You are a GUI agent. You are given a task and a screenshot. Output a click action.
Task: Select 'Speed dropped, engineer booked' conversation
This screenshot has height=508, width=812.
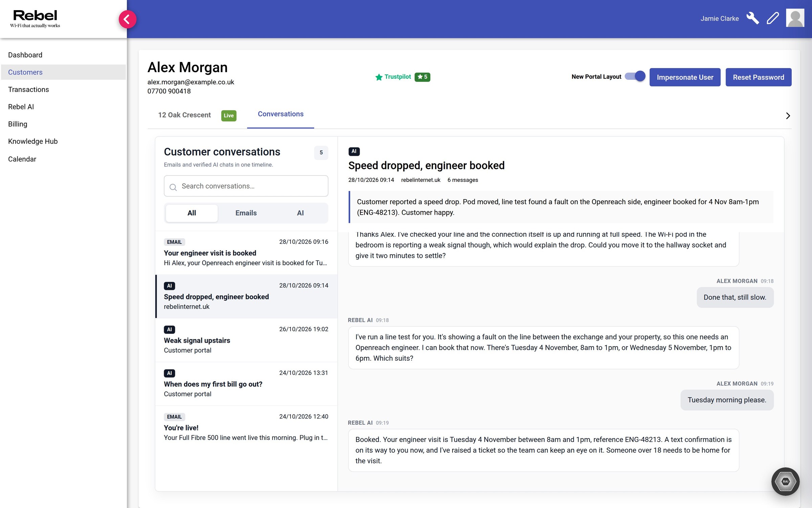click(x=246, y=296)
